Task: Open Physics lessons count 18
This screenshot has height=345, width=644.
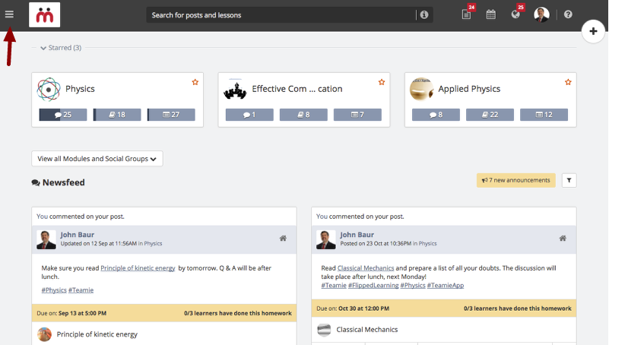Action: pyautogui.click(x=117, y=115)
